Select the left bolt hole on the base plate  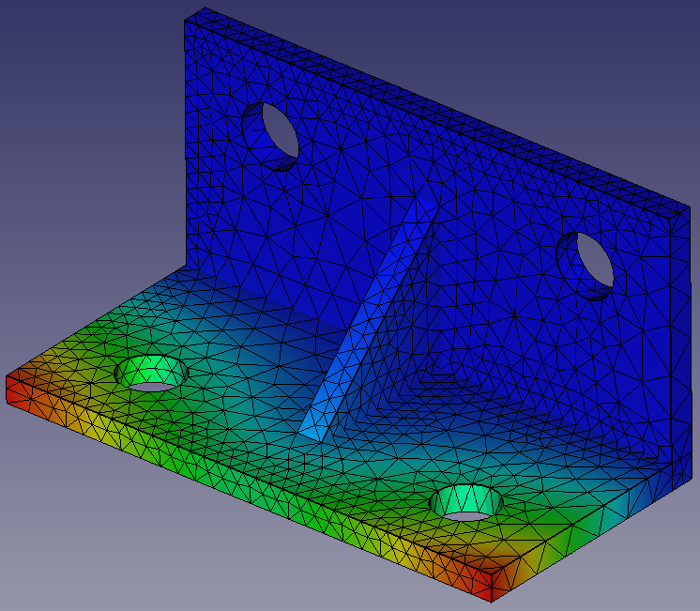tap(150, 374)
